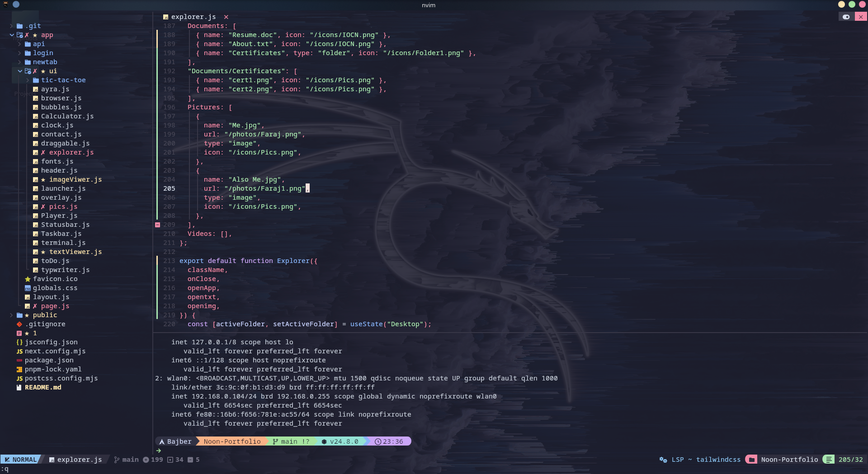Click the pink X button beside the eye icon

tap(861, 17)
